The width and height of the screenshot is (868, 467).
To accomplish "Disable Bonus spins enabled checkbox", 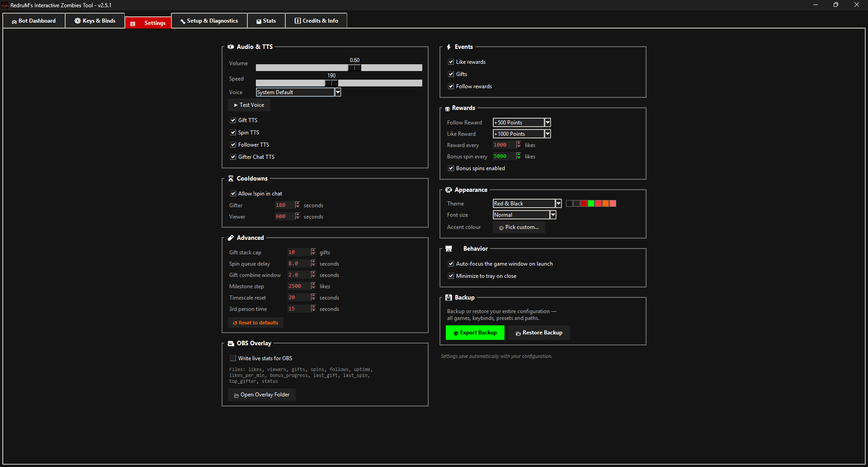I will (451, 168).
